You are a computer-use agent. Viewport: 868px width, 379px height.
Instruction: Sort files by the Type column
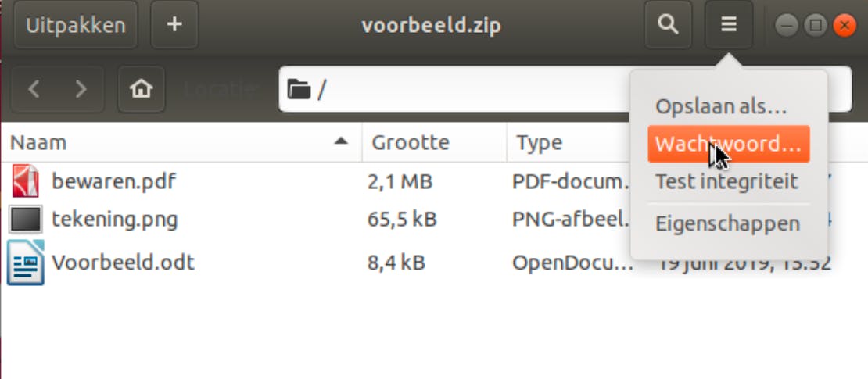(540, 142)
